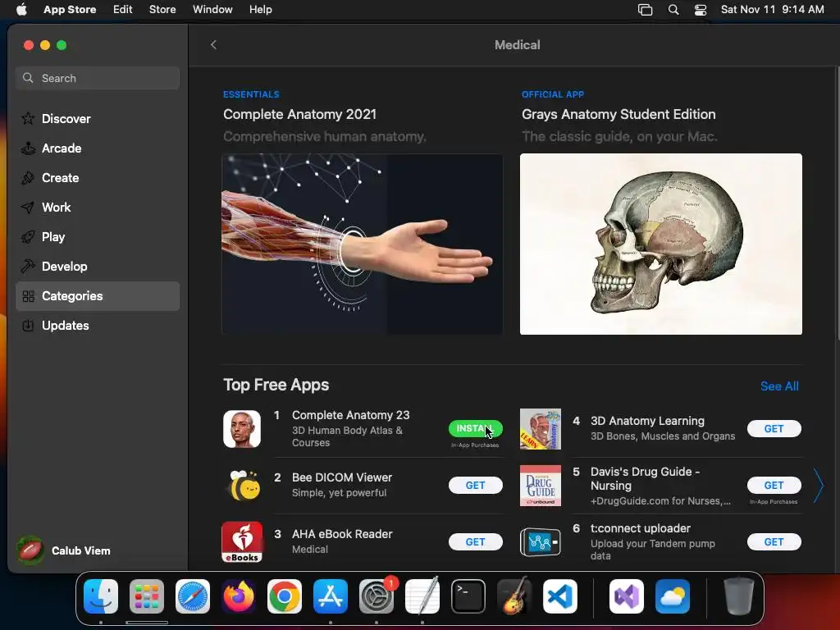Click 3D Anatomy Learning app name
This screenshot has width=840, height=630.
[647, 421]
